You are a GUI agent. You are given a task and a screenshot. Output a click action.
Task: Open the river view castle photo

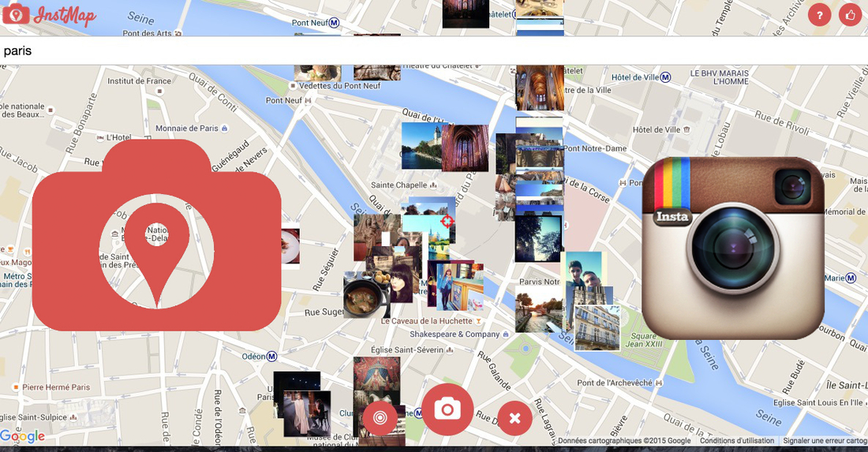[x=421, y=146]
